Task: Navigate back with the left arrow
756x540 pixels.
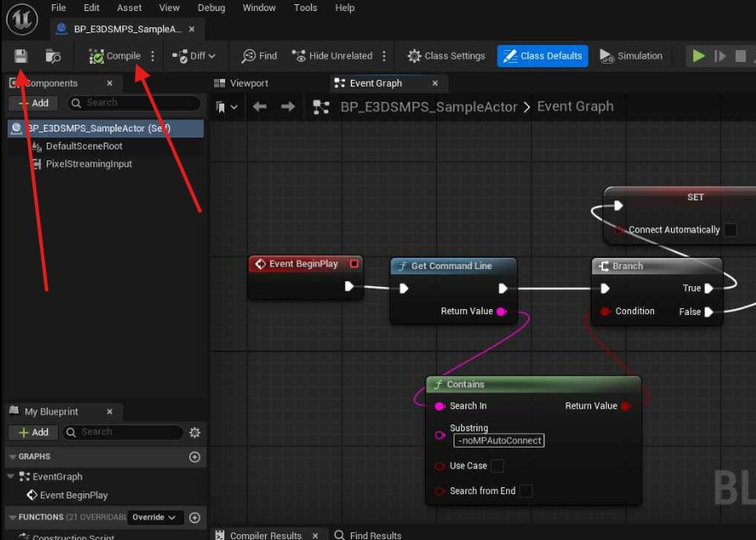Action: click(260, 107)
